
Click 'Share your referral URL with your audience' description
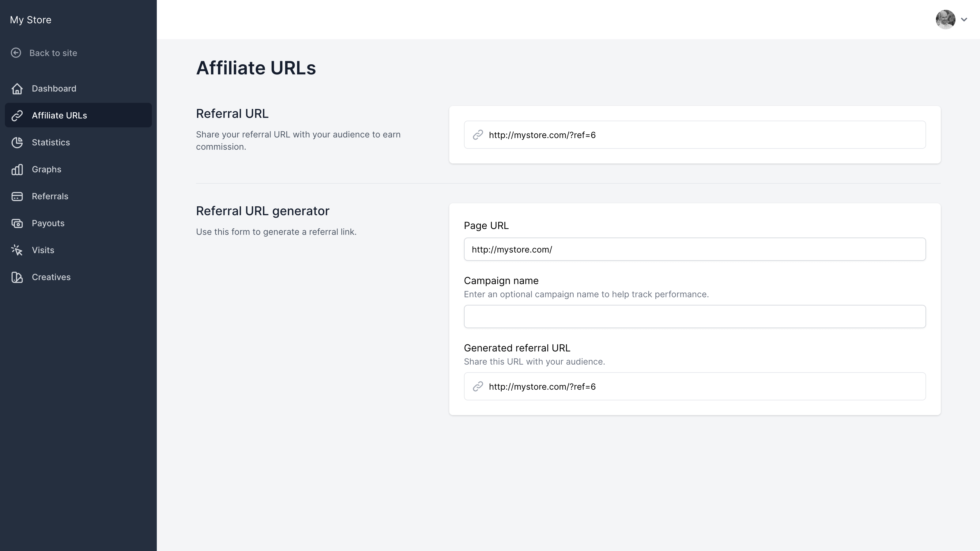coord(298,141)
